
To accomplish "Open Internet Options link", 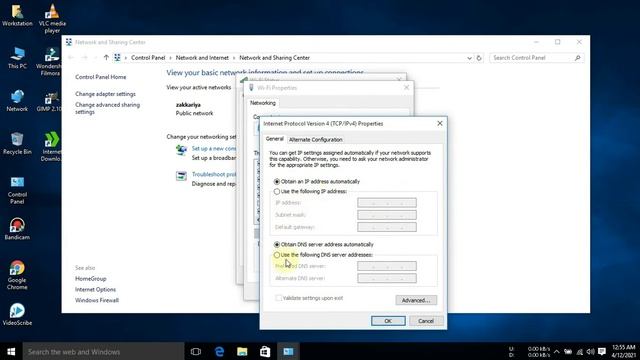I will [x=96, y=289].
